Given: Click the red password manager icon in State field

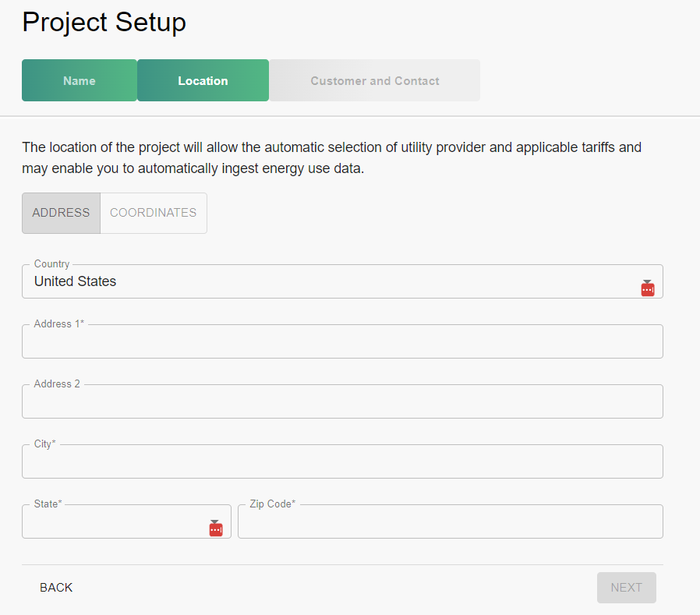Looking at the screenshot, I should pos(216,528).
